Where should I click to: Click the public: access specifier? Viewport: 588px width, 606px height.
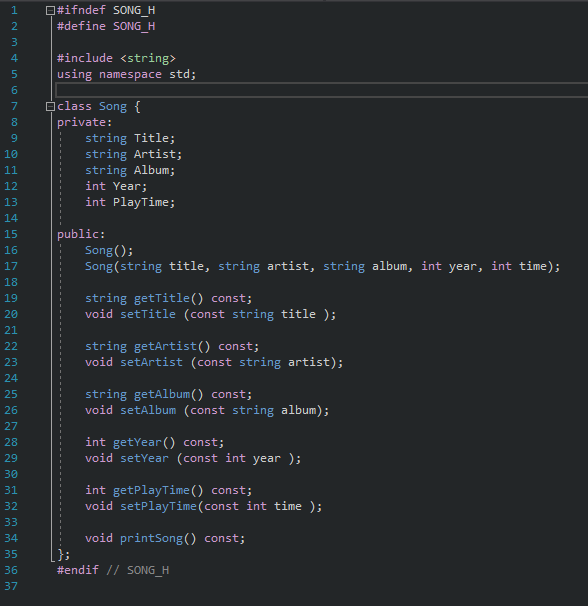point(81,234)
